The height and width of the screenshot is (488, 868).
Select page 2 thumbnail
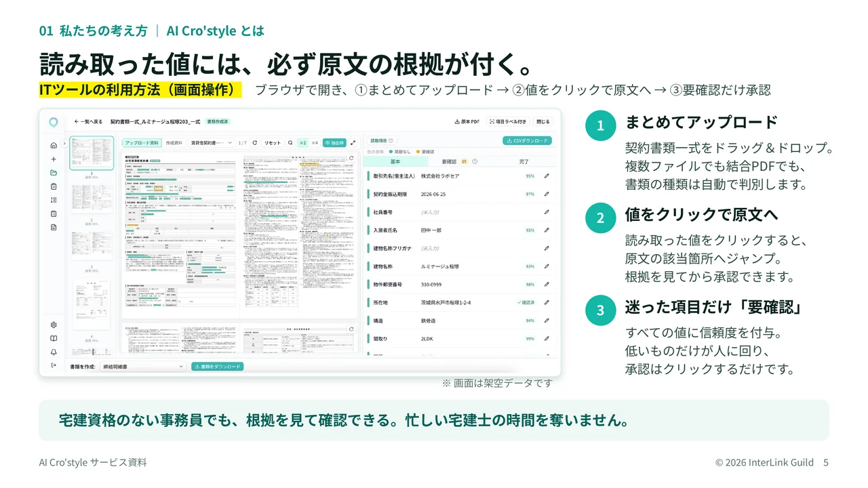tap(92, 201)
